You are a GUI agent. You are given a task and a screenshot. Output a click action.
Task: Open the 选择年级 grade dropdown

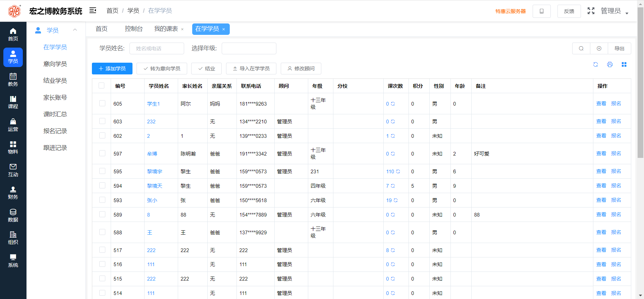pyautogui.click(x=249, y=48)
